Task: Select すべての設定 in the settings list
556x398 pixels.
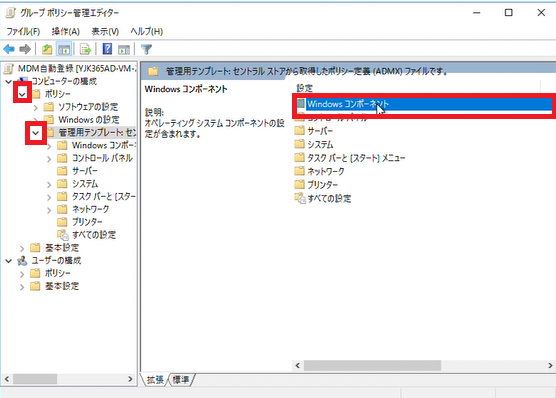Action: tap(329, 198)
